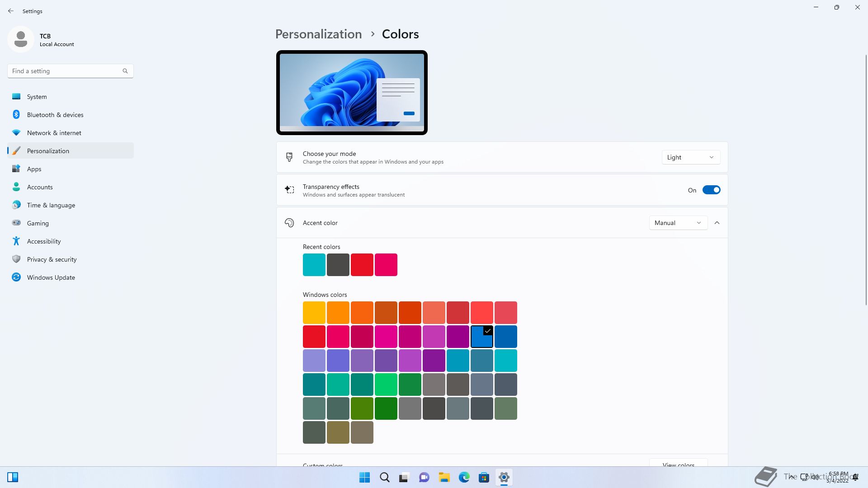Pick the pink recent color
Viewport: 868px width, 488px height.
click(386, 265)
